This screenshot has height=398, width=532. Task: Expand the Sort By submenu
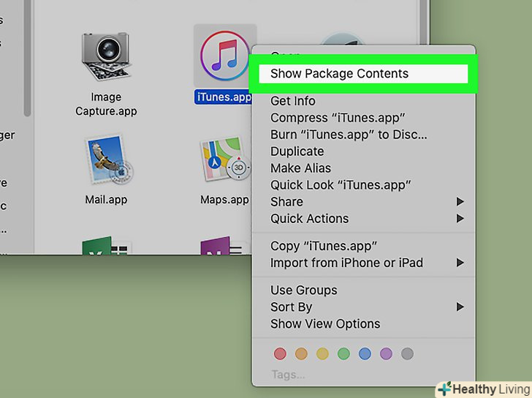pos(363,307)
